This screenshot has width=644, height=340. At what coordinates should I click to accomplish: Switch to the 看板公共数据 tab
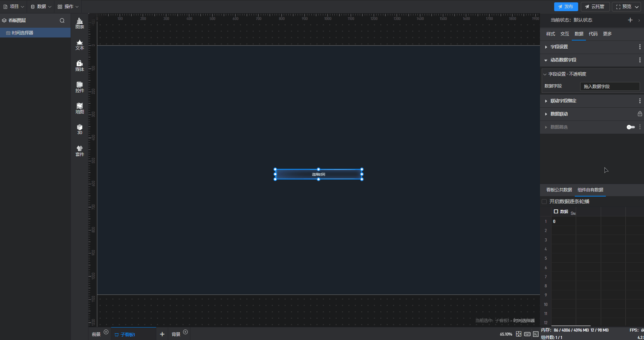pyautogui.click(x=559, y=190)
